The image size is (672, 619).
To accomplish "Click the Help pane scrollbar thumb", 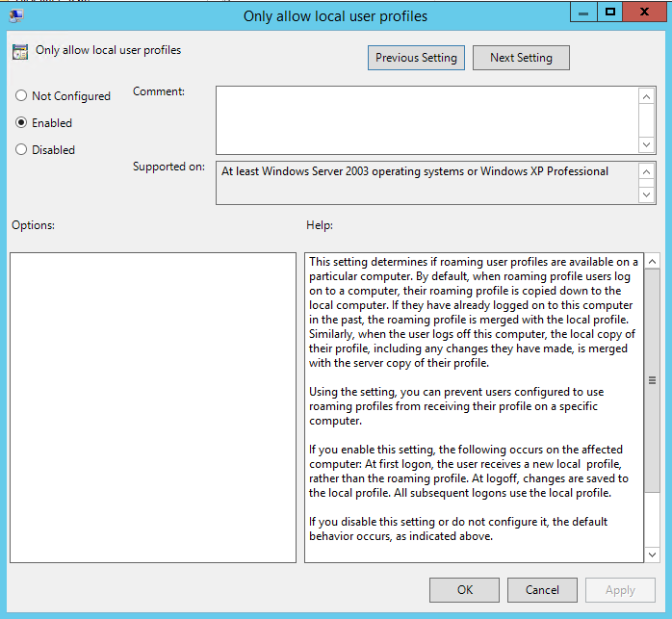I will pos(652,380).
